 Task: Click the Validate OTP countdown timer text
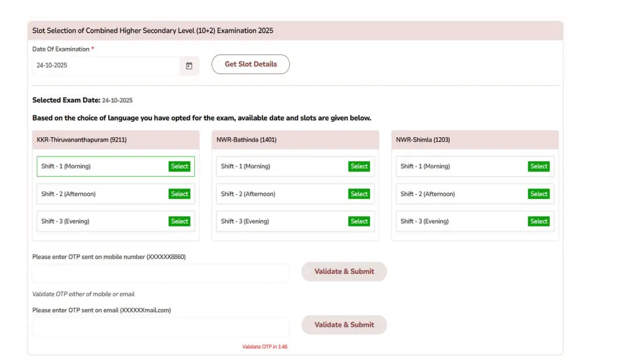pyautogui.click(x=265, y=346)
